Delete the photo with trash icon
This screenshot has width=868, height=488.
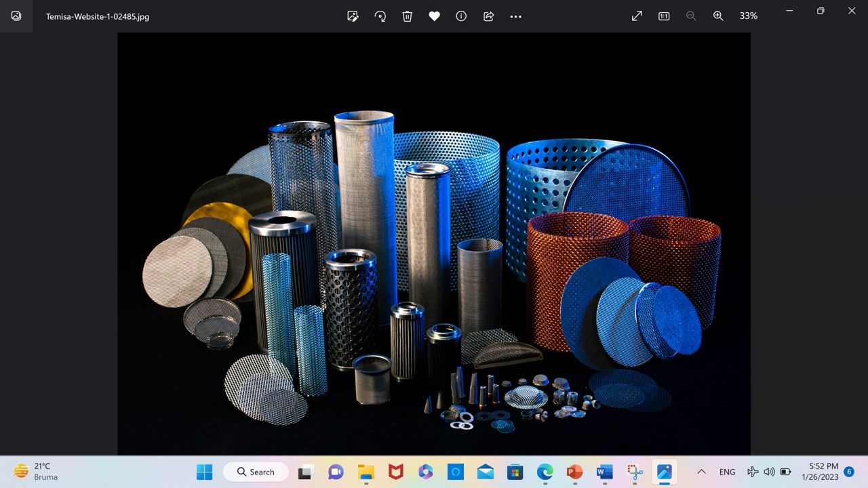click(x=407, y=16)
